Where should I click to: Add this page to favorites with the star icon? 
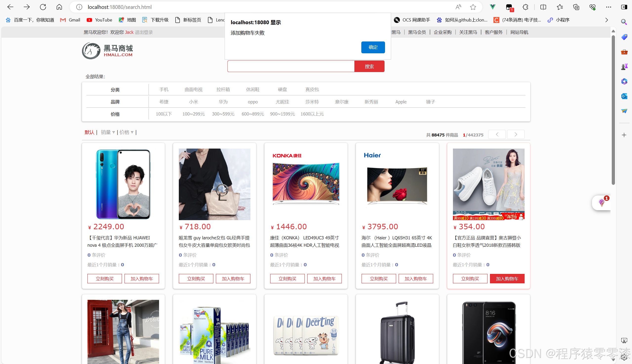click(x=473, y=7)
